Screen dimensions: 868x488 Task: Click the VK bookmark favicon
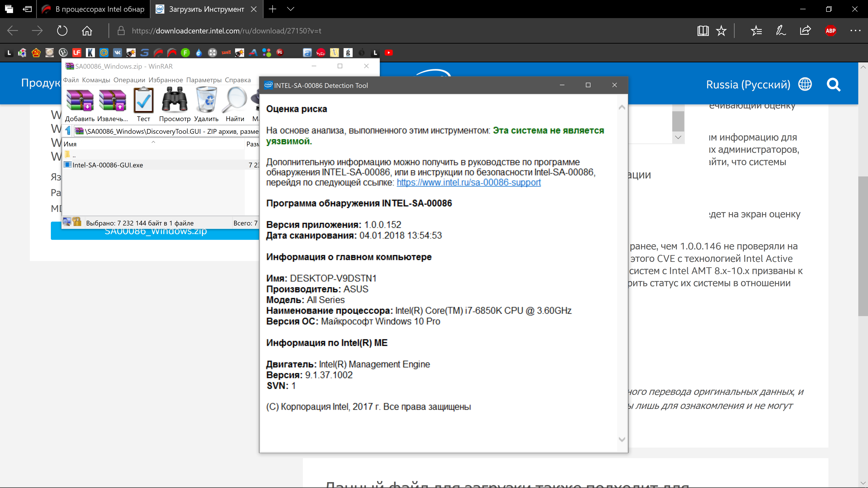117,53
